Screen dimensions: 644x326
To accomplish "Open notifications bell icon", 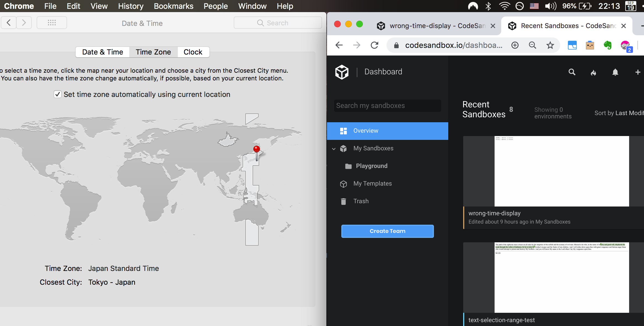I will [x=615, y=72].
